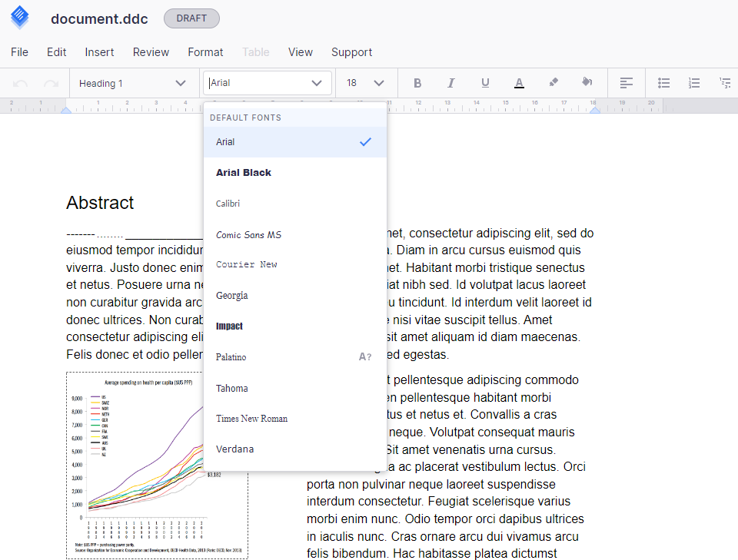This screenshot has width=738, height=560.
Task: Apply a numbered list
Action: point(693,83)
